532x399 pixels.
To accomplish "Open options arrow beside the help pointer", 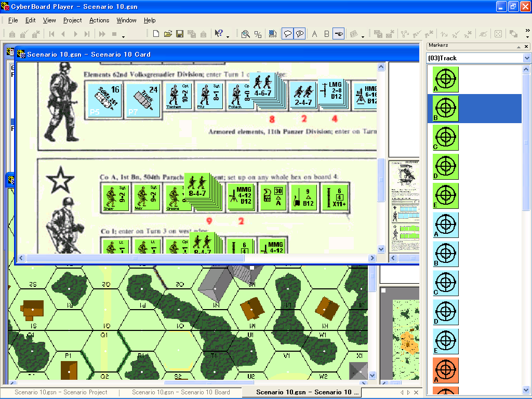I will [228, 36].
